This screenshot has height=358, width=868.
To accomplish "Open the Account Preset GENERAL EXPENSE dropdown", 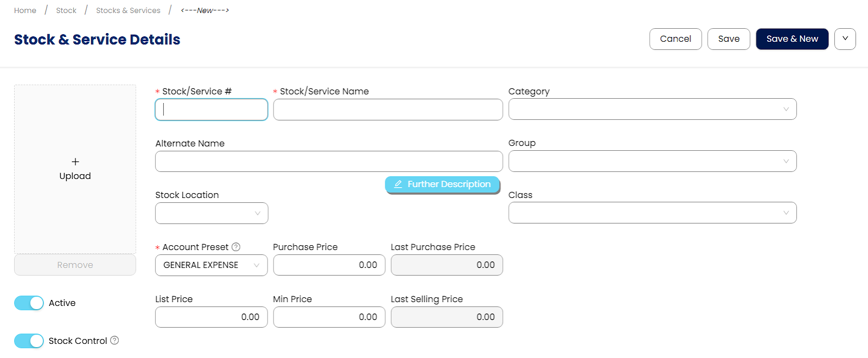I will (x=212, y=265).
